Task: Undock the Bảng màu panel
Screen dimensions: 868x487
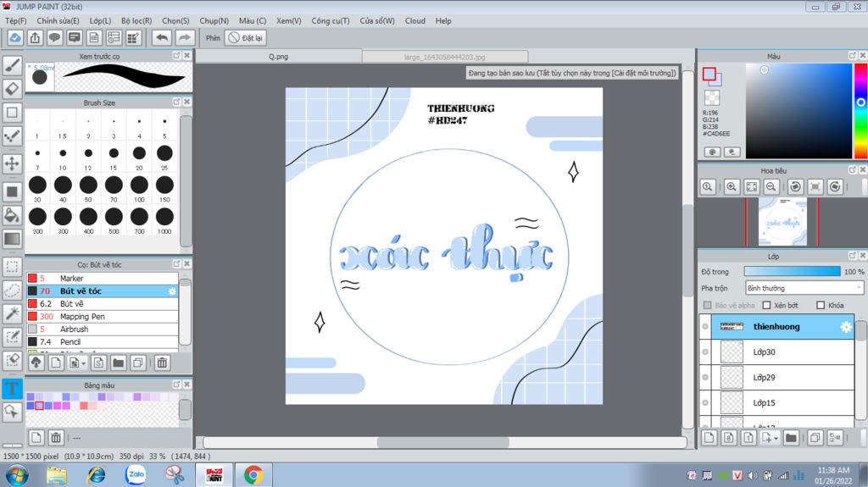Action: [176, 384]
